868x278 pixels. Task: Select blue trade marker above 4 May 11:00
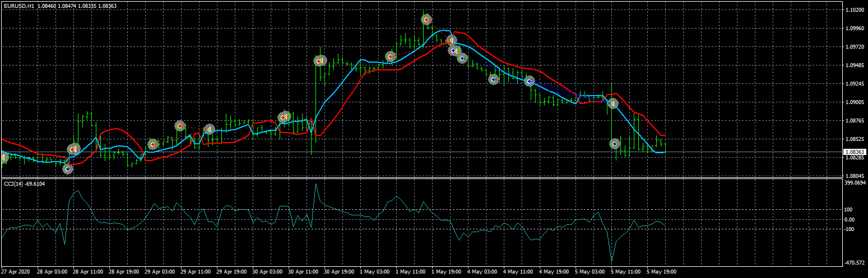point(529,81)
